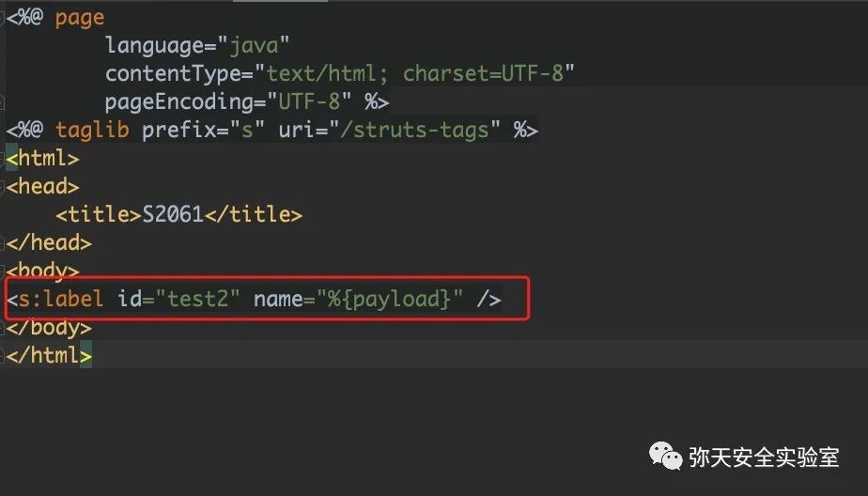
Task: Click the 弥天安全实验室 watermark text
Action: tap(764, 457)
